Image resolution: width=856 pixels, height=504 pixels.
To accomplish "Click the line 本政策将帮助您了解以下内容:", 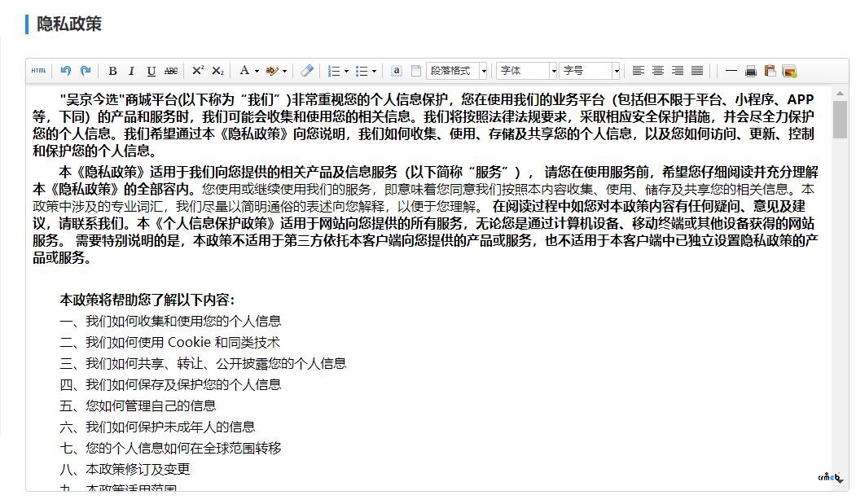I will pyautogui.click(x=147, y=300).
